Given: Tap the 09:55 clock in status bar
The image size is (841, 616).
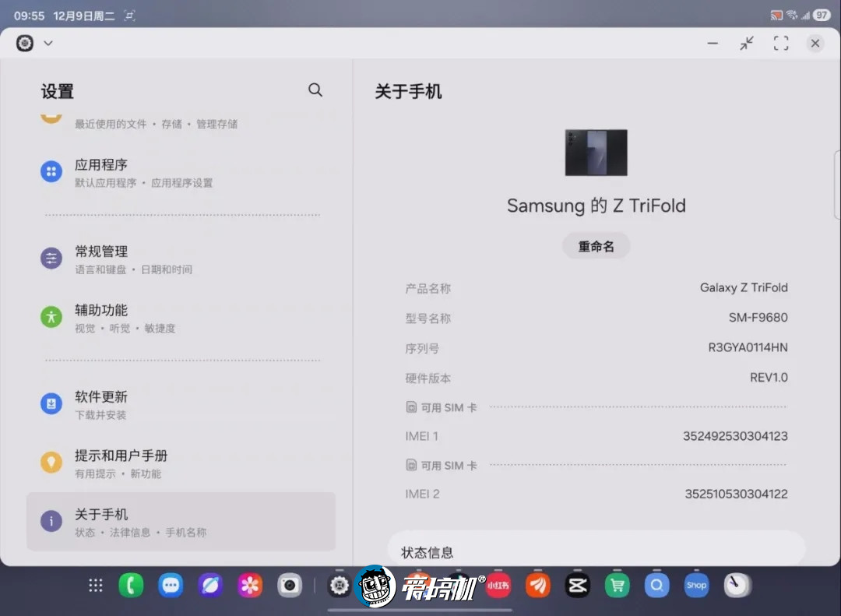Looking at the screenshot, I should [x=29, y=16].
